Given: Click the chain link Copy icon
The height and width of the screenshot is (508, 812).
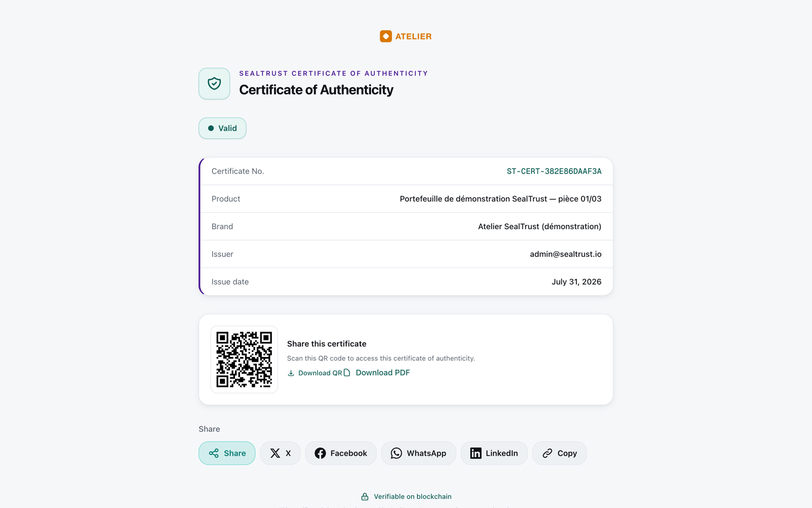Looking at the screenshot, I should (547, 453).
